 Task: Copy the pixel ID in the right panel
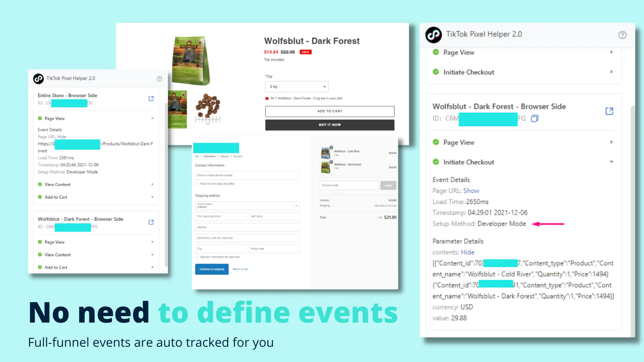(535, 118)
